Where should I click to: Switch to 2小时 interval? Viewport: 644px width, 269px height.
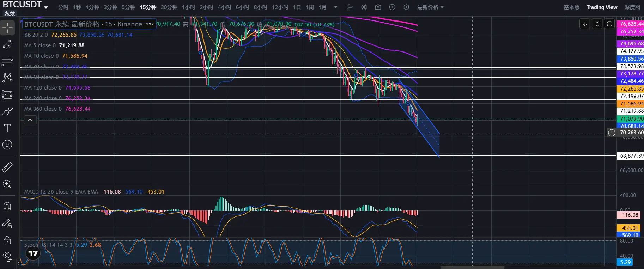click(x=207, y=7)
